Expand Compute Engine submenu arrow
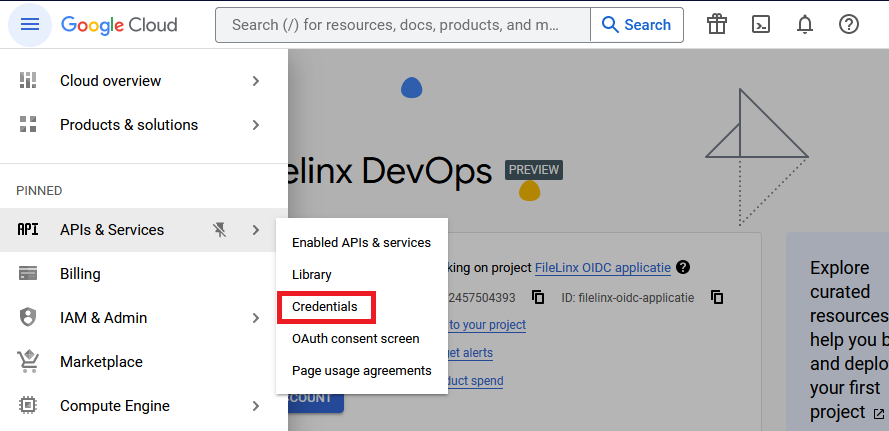 [x=256, y=406]
